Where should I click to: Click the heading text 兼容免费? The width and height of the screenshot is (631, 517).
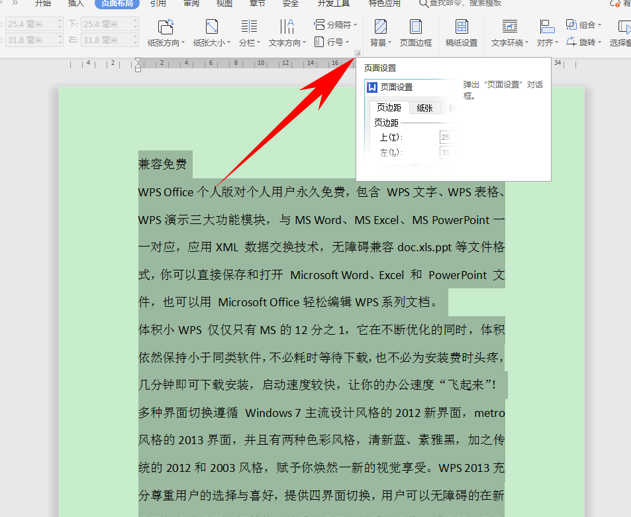[x=163, y=164]
